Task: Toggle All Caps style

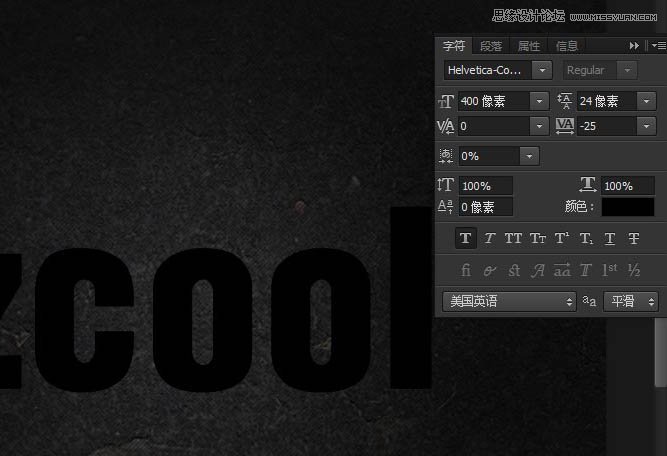Action: pos(513,238)
